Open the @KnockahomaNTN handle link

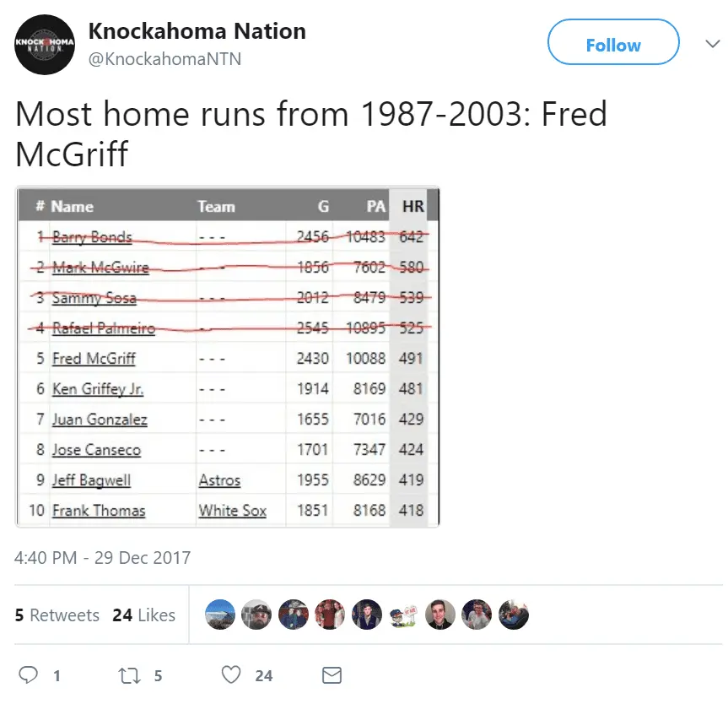coord(164,59)
